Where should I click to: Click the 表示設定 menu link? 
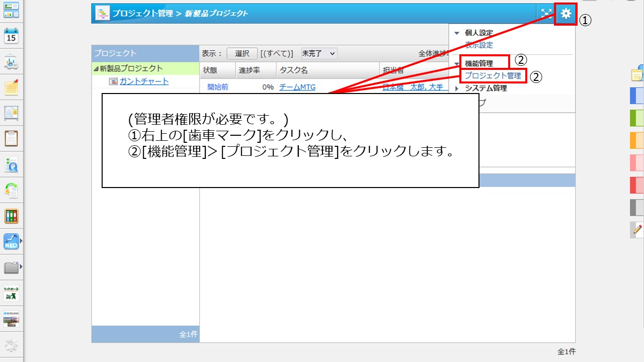coord(479,45)
